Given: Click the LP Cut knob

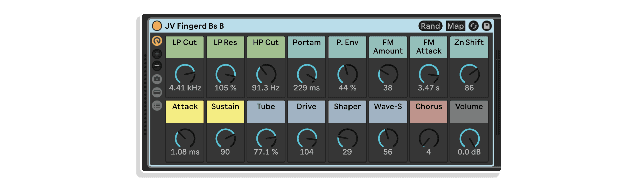Looking at the screenshot, I should click(185, 74).
